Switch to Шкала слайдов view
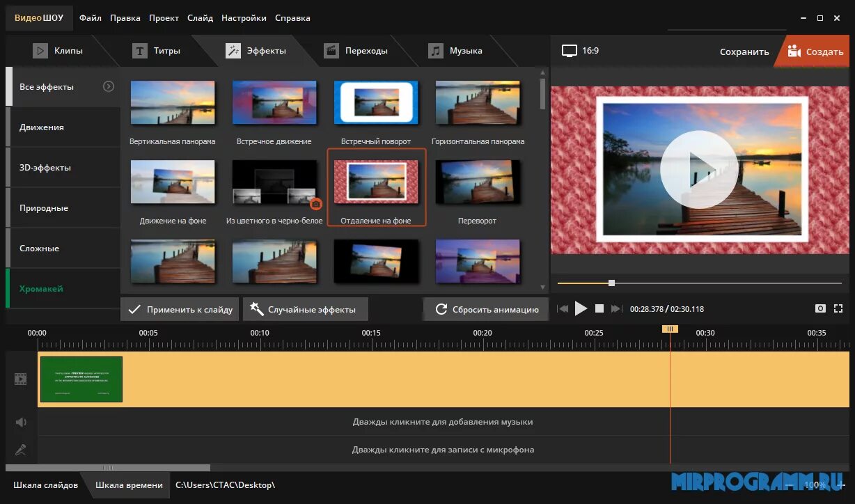Viewport: 855px width, 504px height. [45, 485]
